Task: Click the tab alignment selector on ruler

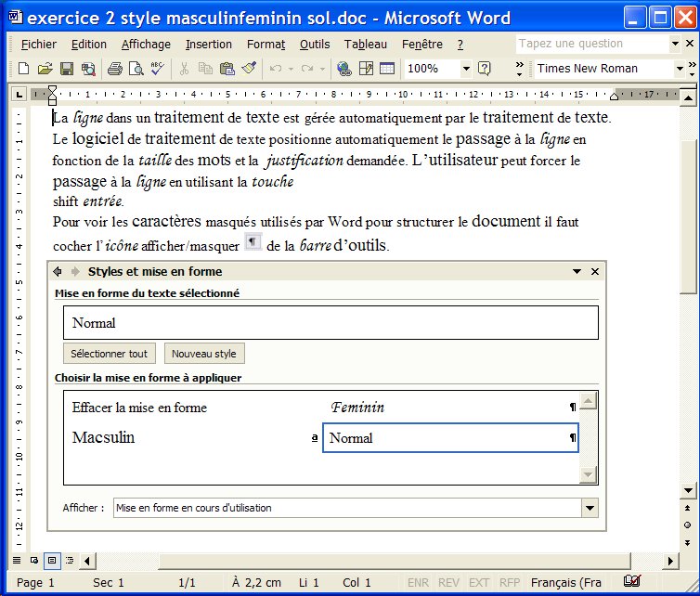Action: pyautogui.click(x=19, y=94)
